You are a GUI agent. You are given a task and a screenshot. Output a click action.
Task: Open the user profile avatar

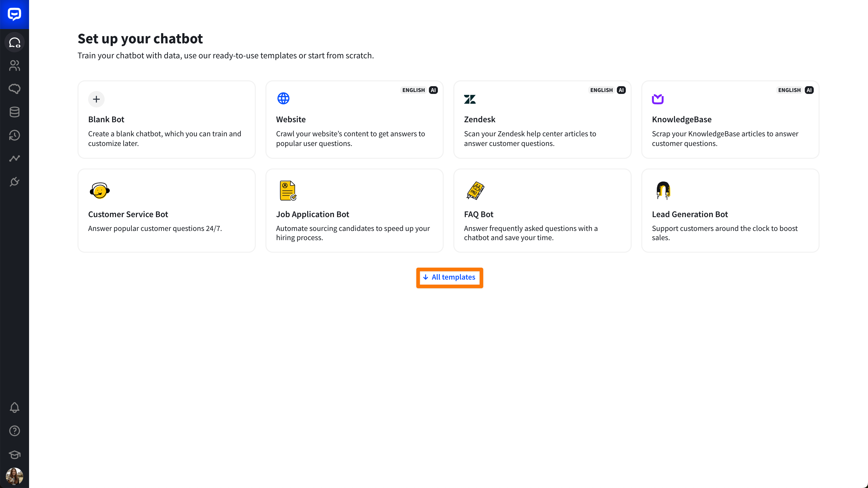pos(15,476)
